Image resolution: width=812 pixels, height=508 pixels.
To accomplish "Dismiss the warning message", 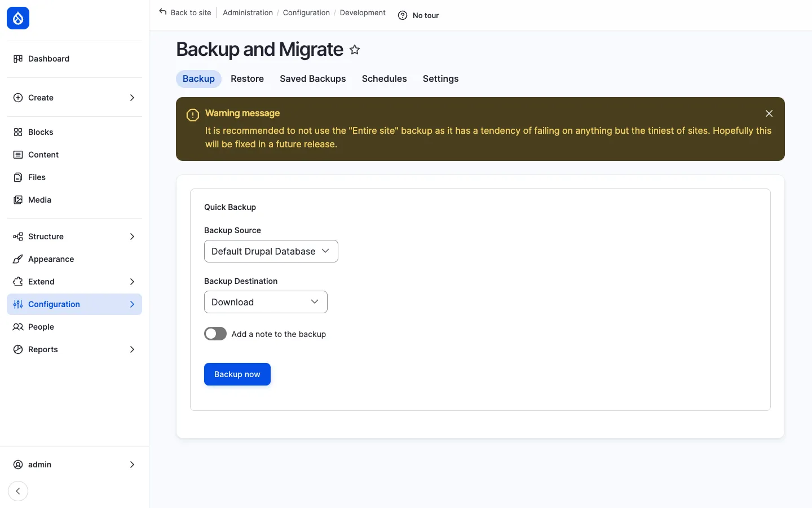I will (769, 113).
